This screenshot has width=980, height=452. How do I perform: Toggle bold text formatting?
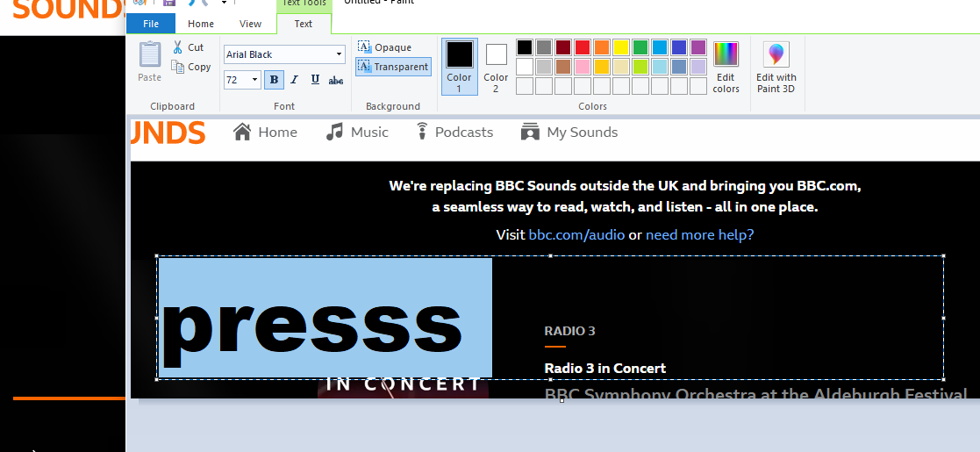(274, 80)
